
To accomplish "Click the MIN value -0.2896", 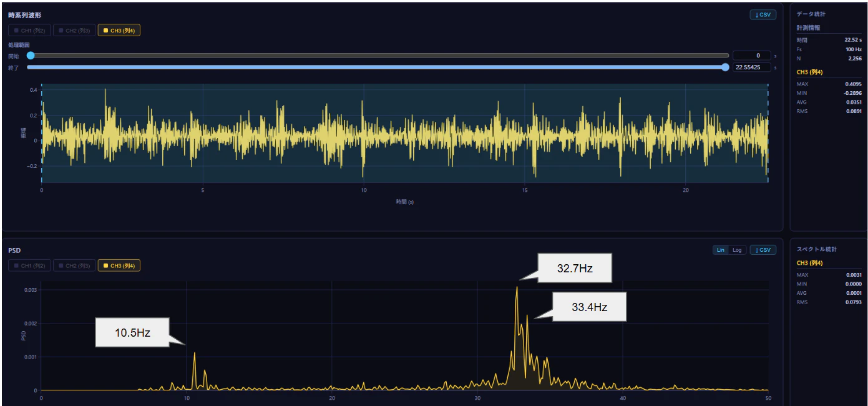I will [x=852, y=92].
